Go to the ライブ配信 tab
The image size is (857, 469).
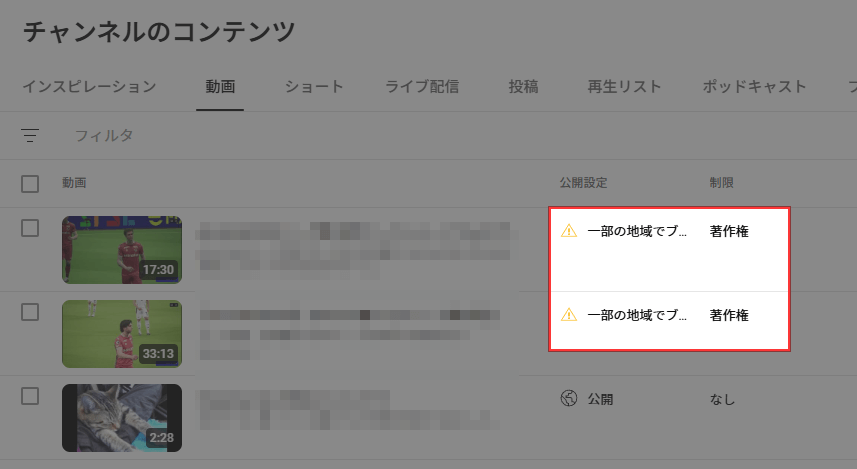click(x=422, y=86)
